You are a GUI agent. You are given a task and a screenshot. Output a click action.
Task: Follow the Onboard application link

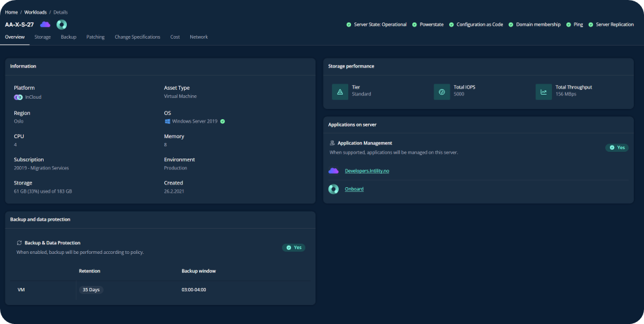tap(354, 189)
